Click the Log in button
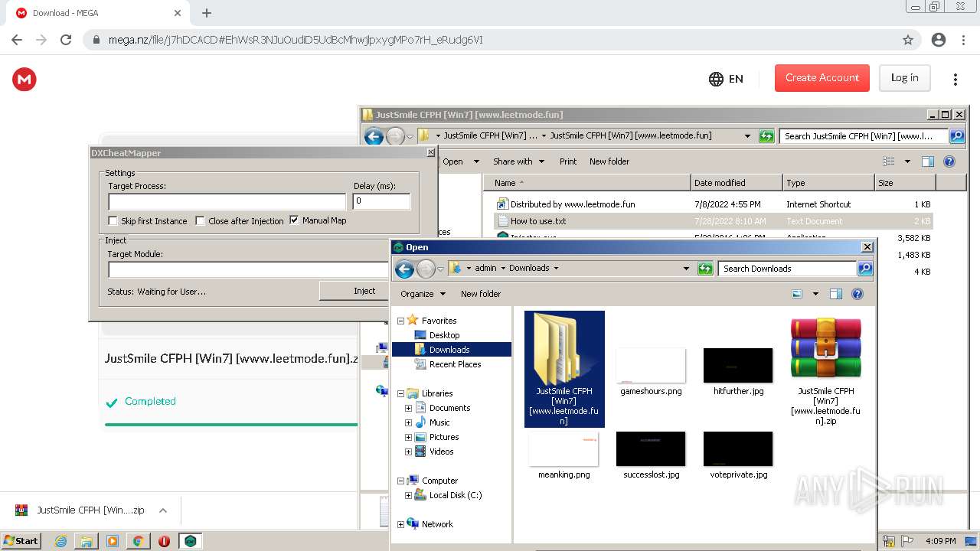 [x=904, y=78]
